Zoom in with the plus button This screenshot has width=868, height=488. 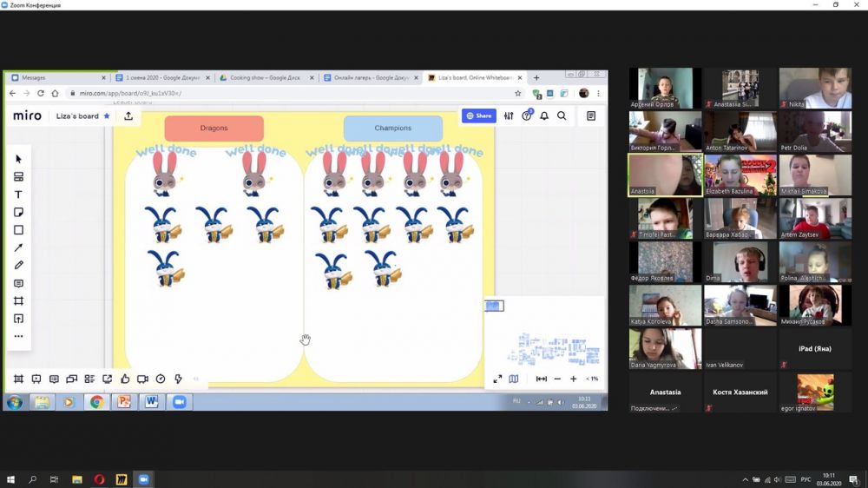(x=574, y=379)
